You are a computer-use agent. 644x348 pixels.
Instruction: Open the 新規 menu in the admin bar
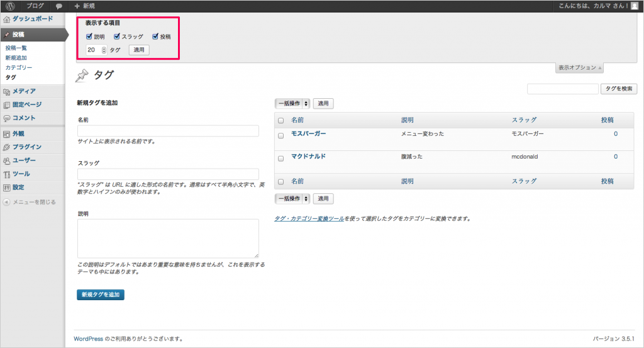pyautogui.click(x=89, y=6)
